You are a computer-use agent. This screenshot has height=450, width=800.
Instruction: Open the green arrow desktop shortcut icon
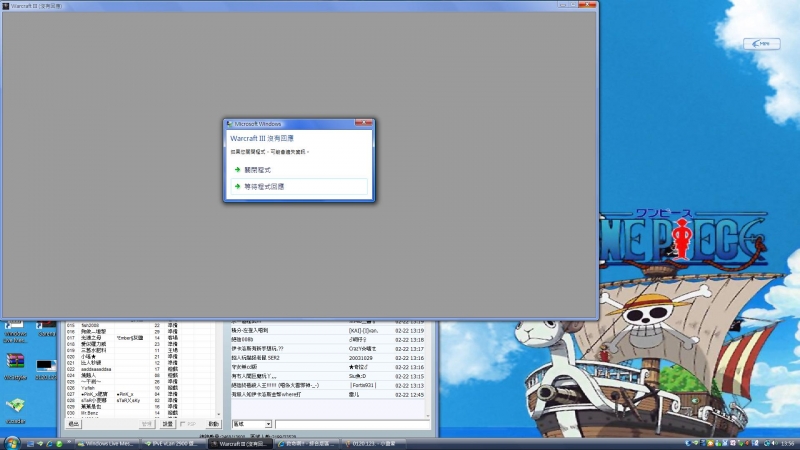(x=15, y=407)
